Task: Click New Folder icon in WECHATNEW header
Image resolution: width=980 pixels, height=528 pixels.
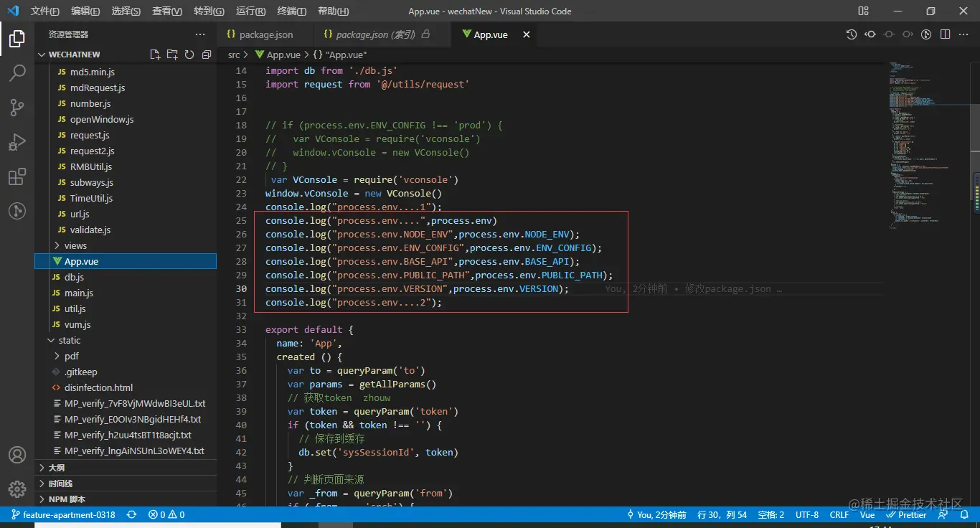Action: tap(172, 55)
